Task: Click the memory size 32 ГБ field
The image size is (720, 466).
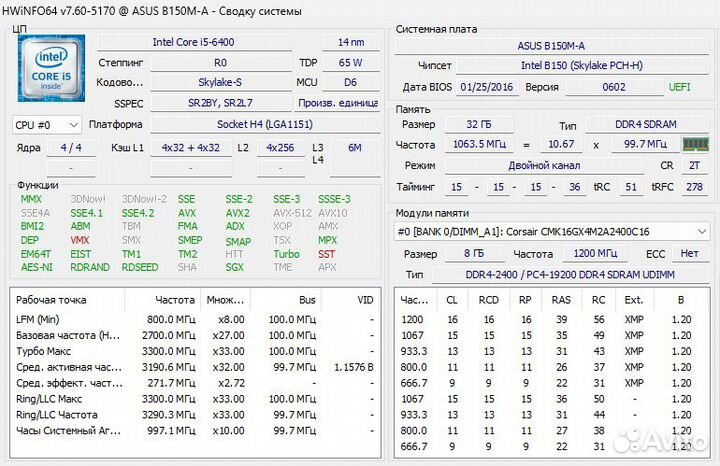Action: coord(479,124)
